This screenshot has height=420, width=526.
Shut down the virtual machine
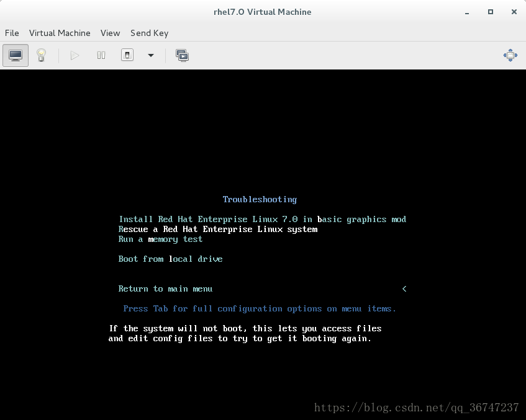(127, 55)
